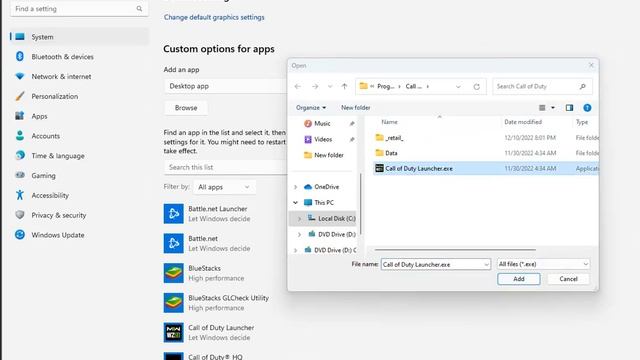Screen dimensions: 640x360
Task: Expand the Local Disk (C:) node
Action: point(300,219)
